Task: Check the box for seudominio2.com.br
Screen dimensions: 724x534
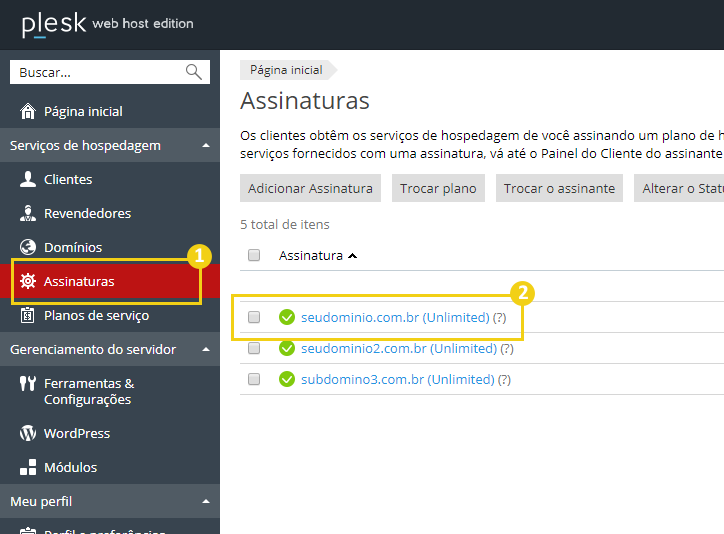Action: pos(254,348)
